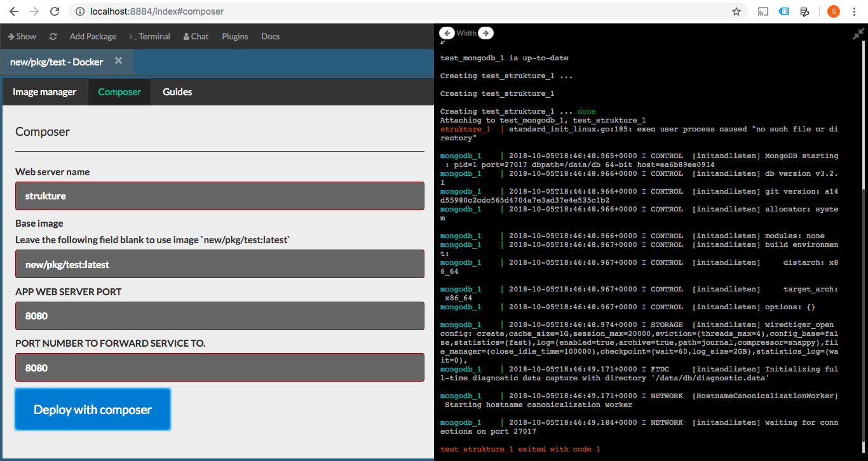The height and width of the screenshot is (461, 868).
Task: Click Deploy with composer button
Action: (93, 410)
